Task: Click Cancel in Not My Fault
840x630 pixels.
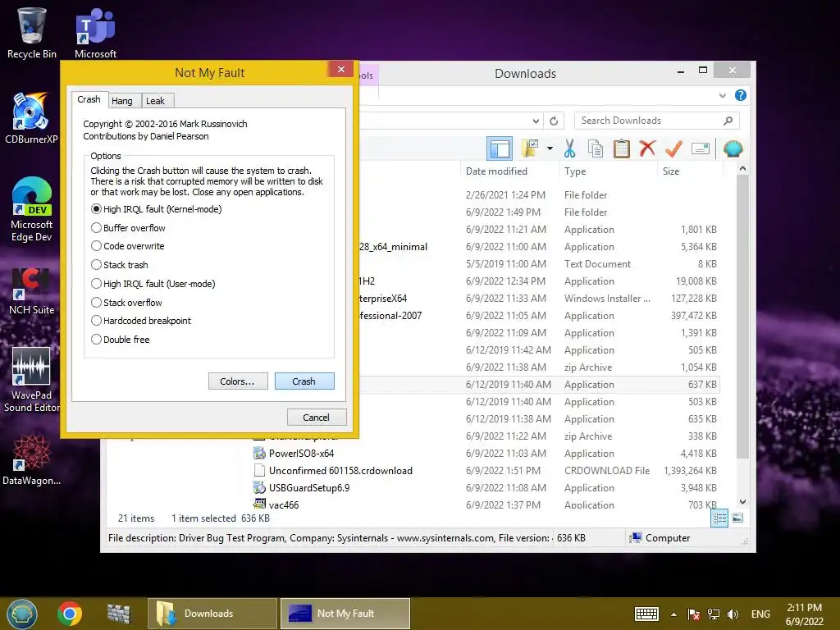Action: click(x=317, y=417)
